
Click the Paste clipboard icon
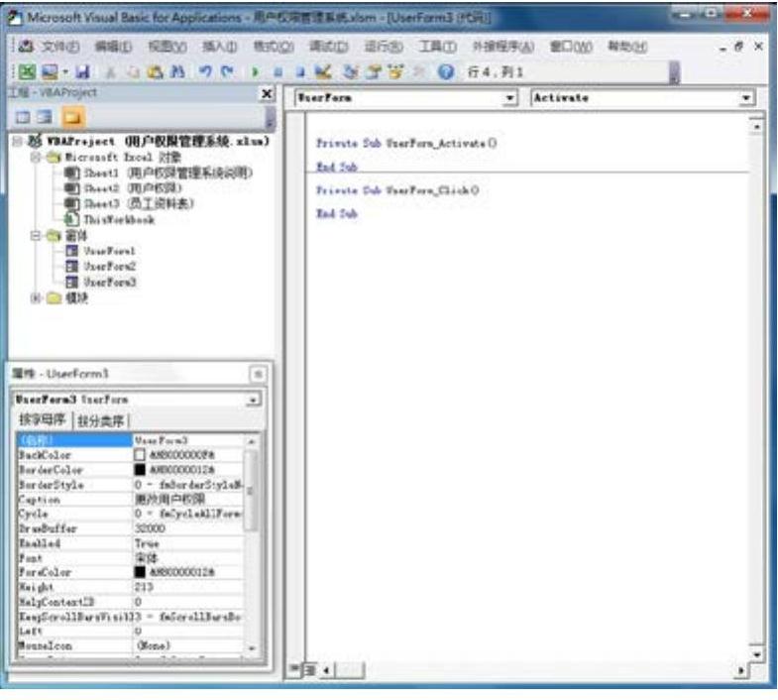(156, 72)
